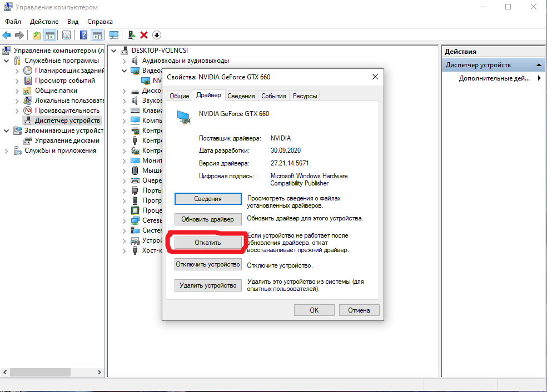Viewport: 547px width, 392px height.
Task: Collapse the Запоминающие устройства node
Action: tap(7, 130)
